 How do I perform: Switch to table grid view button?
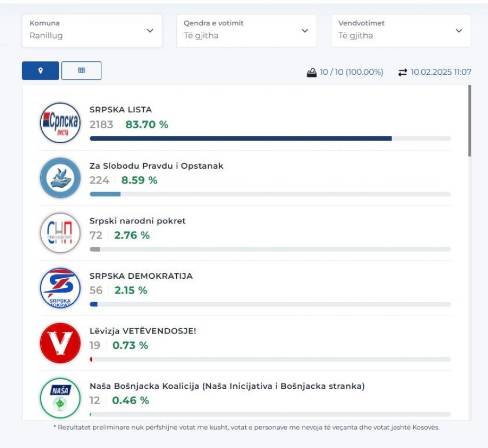(81, 71)
